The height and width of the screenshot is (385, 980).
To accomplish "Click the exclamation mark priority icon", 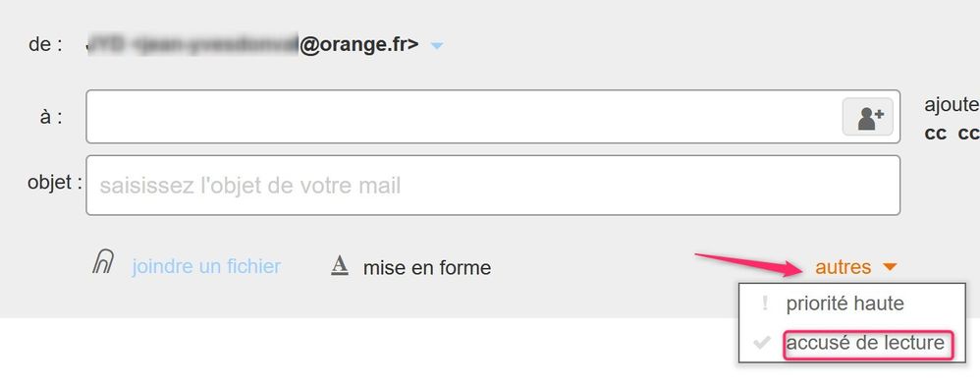I will coord(764,304).
